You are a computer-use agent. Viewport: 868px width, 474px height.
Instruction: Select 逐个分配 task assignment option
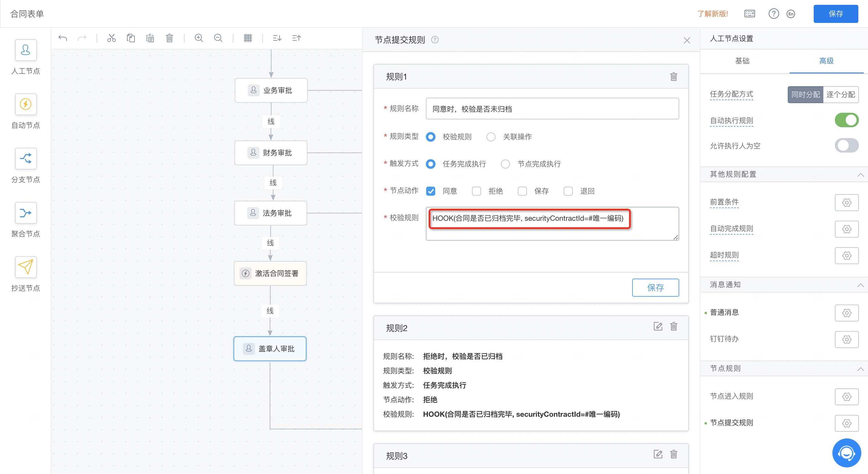pyautogui.click(x=840, y=95)
